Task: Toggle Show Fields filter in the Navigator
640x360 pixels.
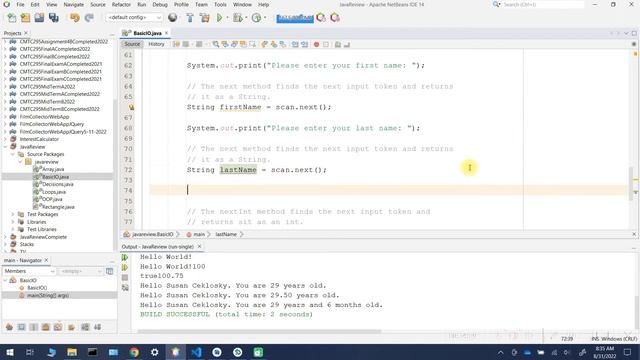Action: pos(21,327)
